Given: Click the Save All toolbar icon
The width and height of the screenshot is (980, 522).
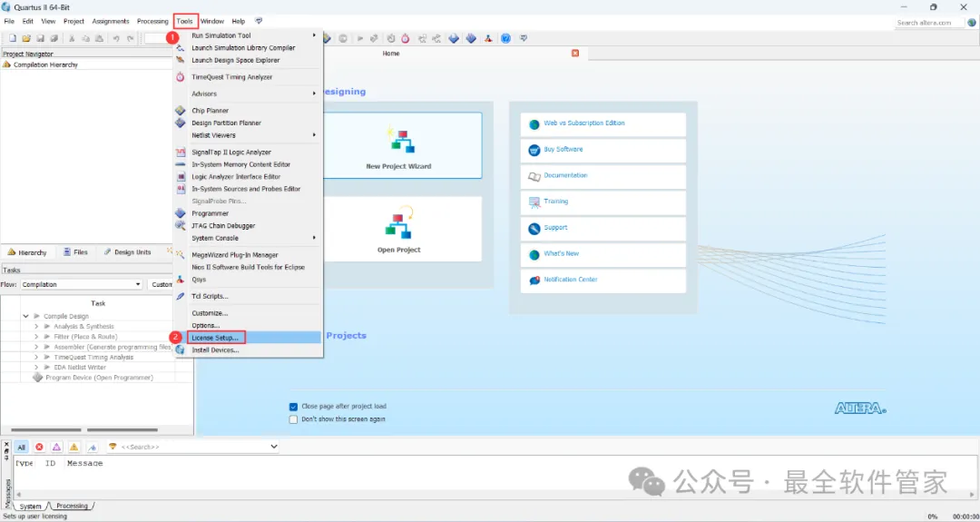Looking at the screenshot, I should 54,38.
